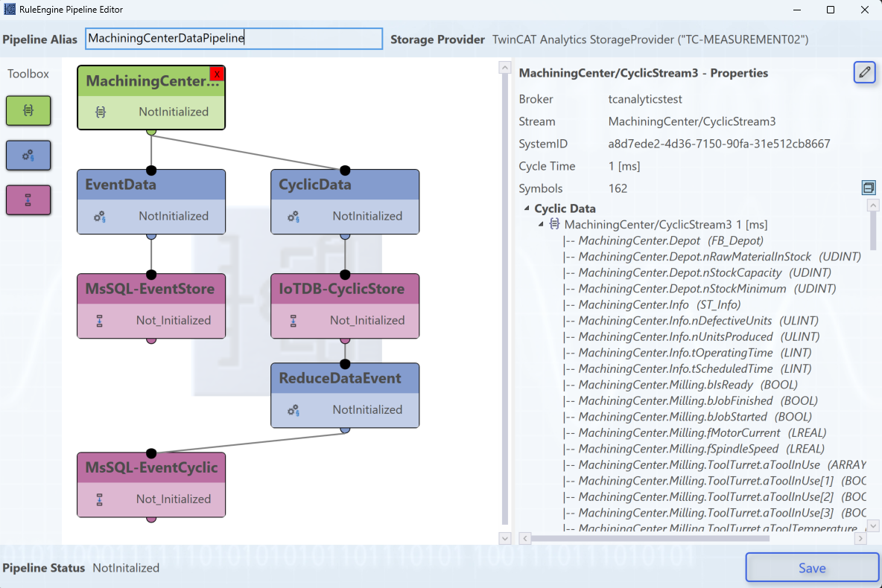Select ToolTurret.aToolInUse[2] symbol row
The image size is (882, 588).
[x=723, y=497]
